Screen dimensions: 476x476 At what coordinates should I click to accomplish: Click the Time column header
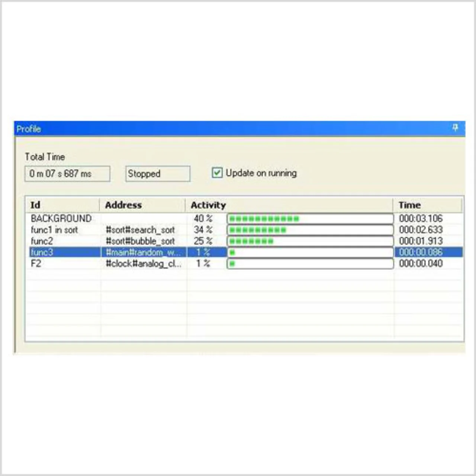click(428, 205)
